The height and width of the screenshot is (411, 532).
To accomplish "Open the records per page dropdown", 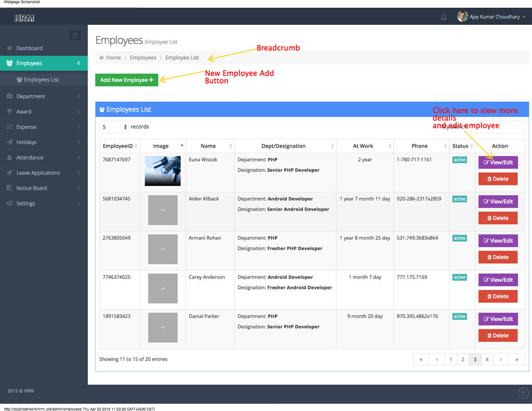I will (114, 127).
